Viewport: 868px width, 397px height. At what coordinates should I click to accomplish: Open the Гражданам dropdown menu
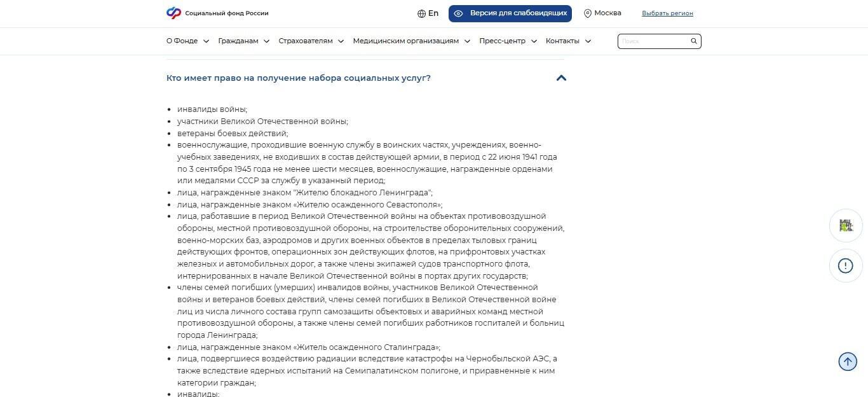pos(243,41)
